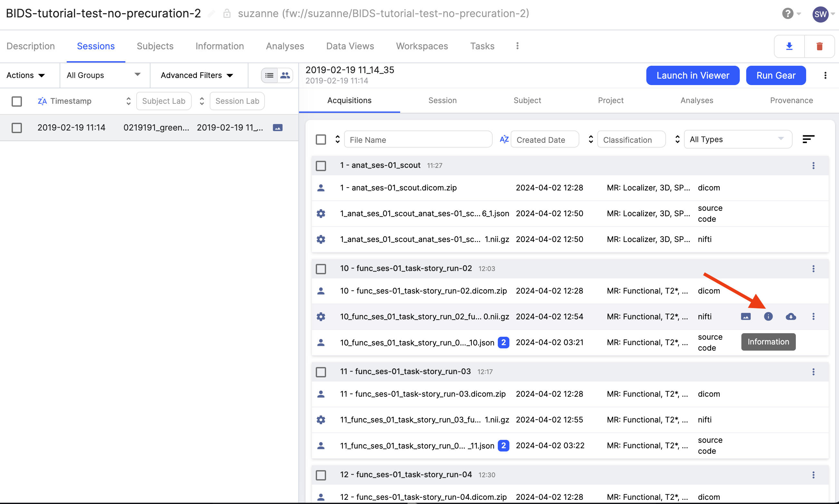Open the Description tab

pyautogui.click(x=31, y=46)
